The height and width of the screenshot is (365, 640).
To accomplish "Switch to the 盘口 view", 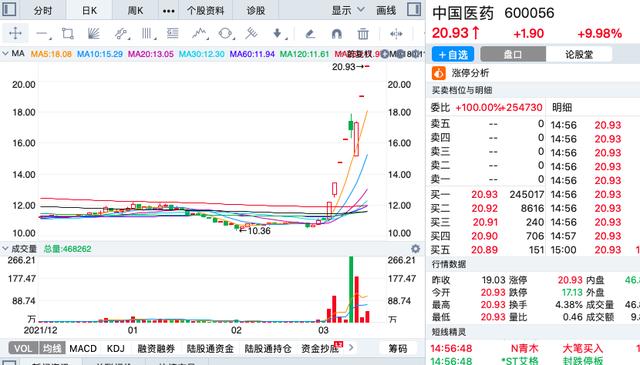I will click(x=513, y=54).
